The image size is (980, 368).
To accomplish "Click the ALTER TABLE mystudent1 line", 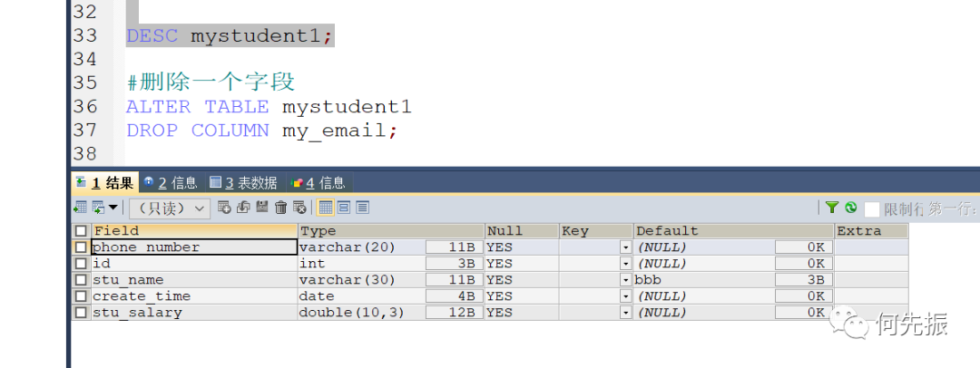I will (269, 107).
